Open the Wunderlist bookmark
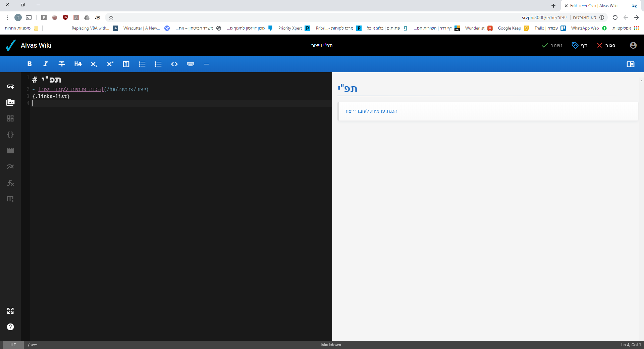 pyautogui.click(x=479, y=28)
